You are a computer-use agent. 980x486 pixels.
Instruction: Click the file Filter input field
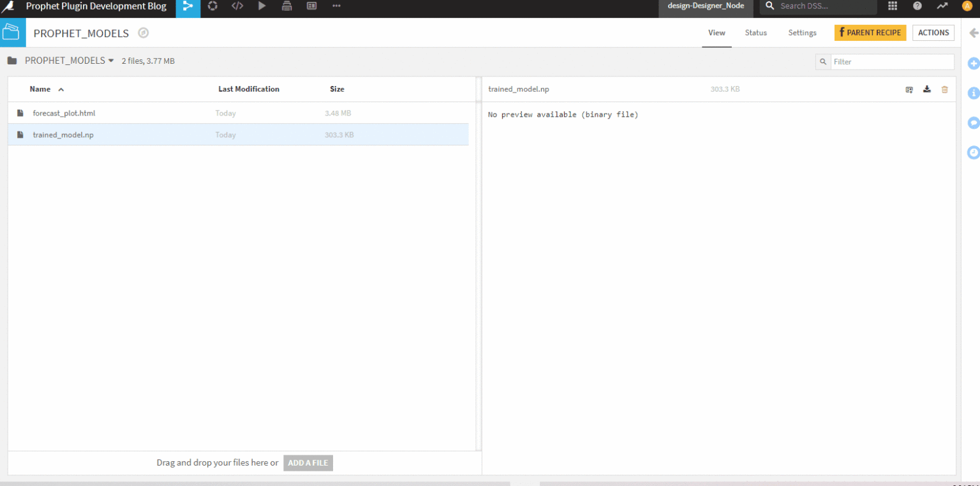(892, 61)
